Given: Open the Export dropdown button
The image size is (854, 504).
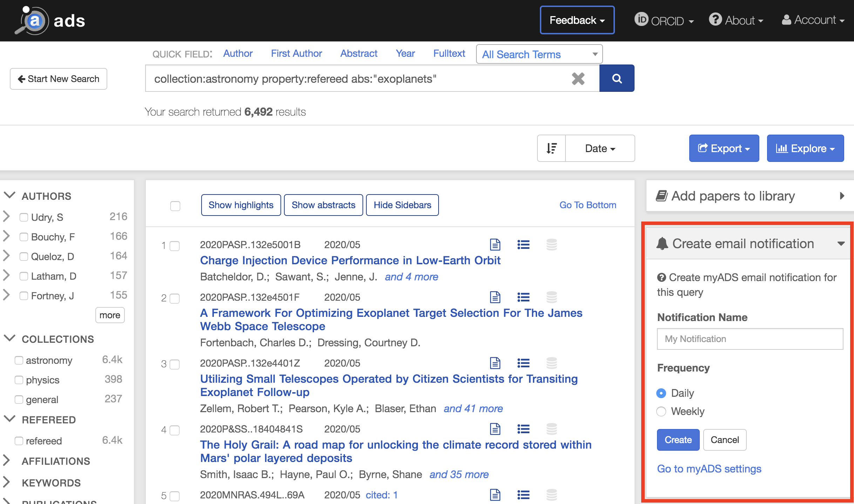Looking at the screenshot, I should (x=724, y=148).
